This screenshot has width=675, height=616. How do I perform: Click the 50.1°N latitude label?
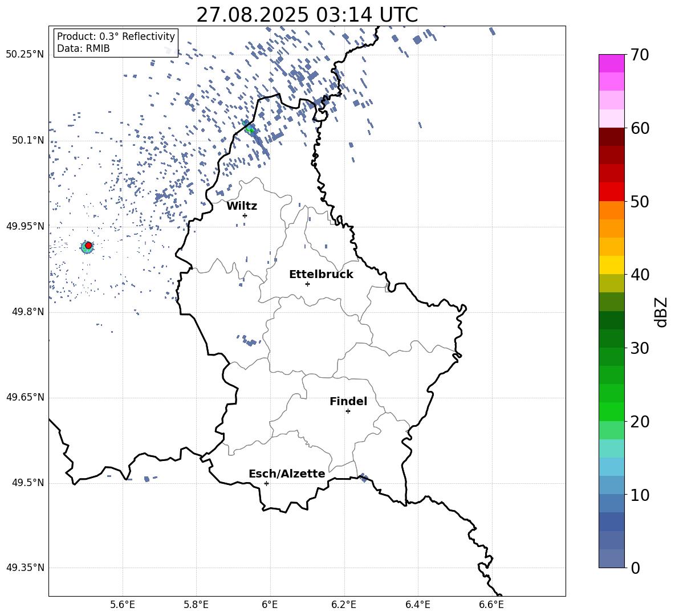[28, 140]
